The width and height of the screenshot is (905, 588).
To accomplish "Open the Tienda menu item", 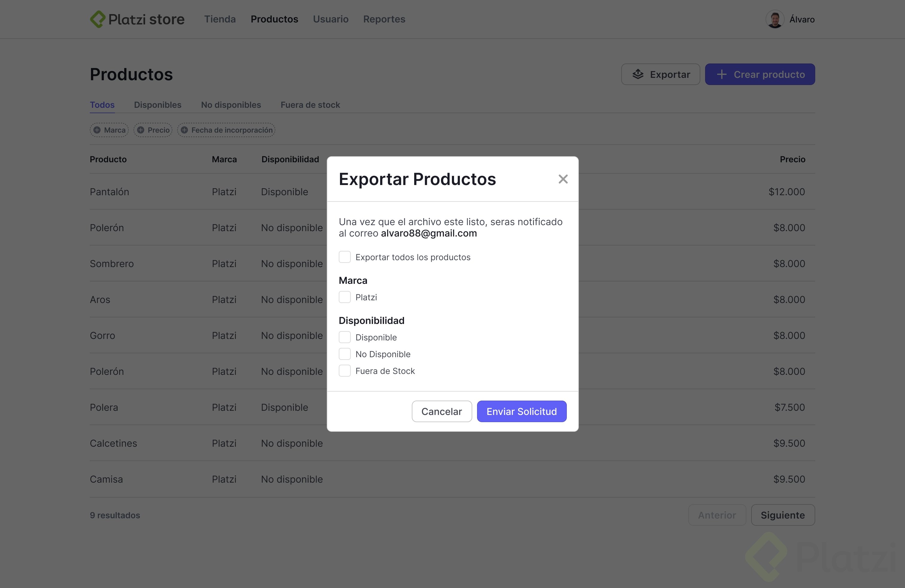I will [x=220, y=19].
